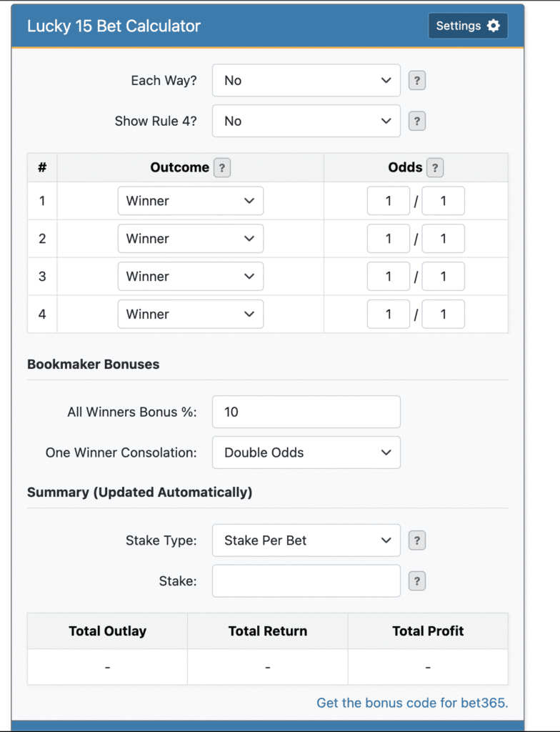
Task: Open One Winner Consolation dropdown
Action: tap(306, 452)
